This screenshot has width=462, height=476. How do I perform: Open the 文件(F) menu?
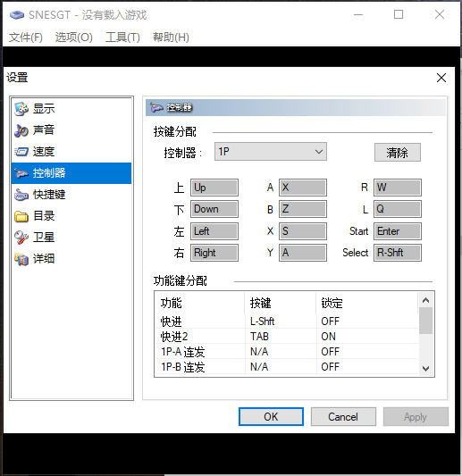click(26, 38)
